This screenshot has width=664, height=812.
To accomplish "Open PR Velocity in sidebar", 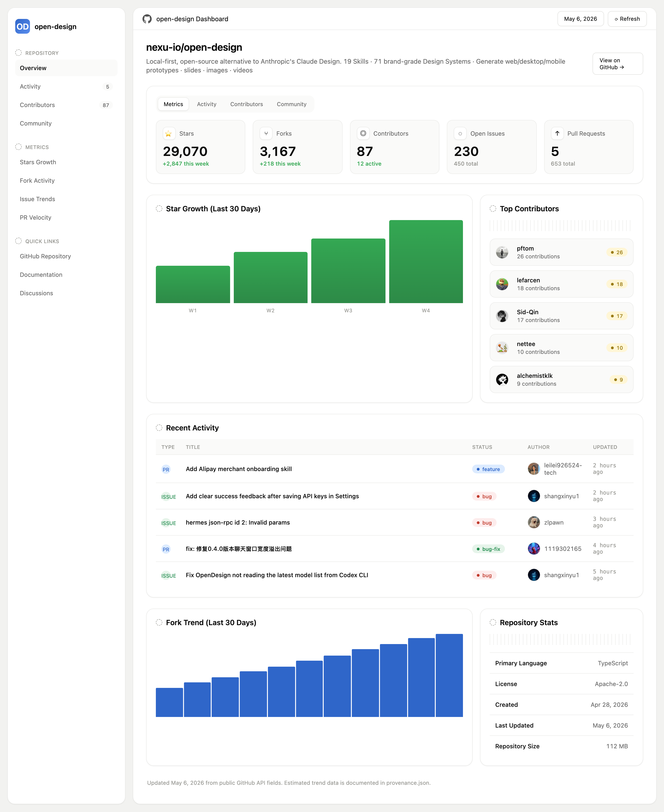I will pyautogui.click(x=66, y=217).
